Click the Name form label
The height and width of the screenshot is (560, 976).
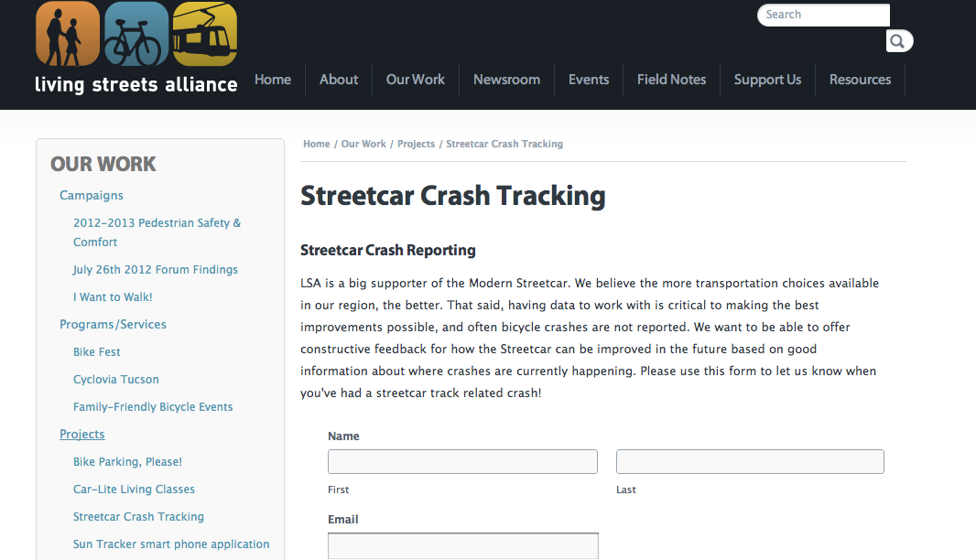pyautogui.click(x=343, y=436)
